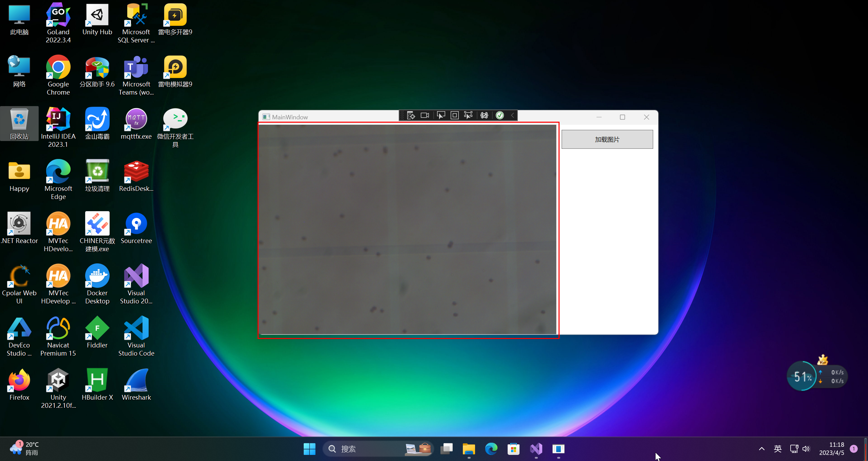The width and height of the screenshot is (868, 461).
Task: Click the loaded image display area
Action: pyautogui.click(x=407, y=229)
